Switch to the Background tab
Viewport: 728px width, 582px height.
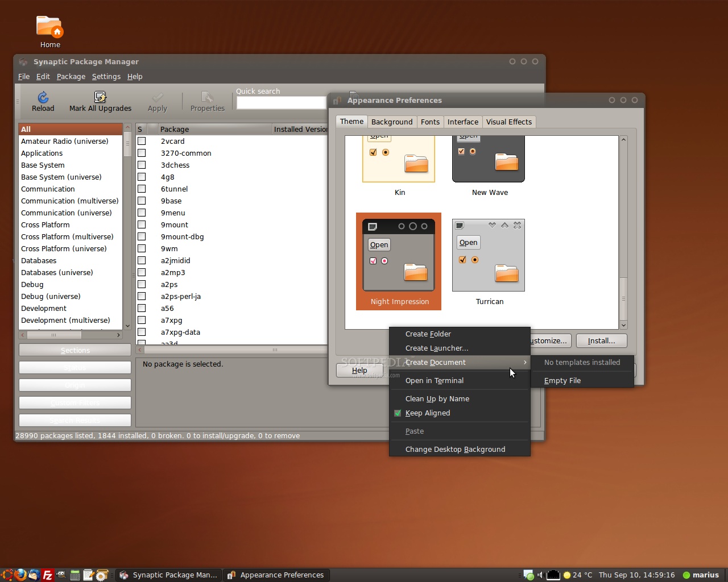point(392,121)
